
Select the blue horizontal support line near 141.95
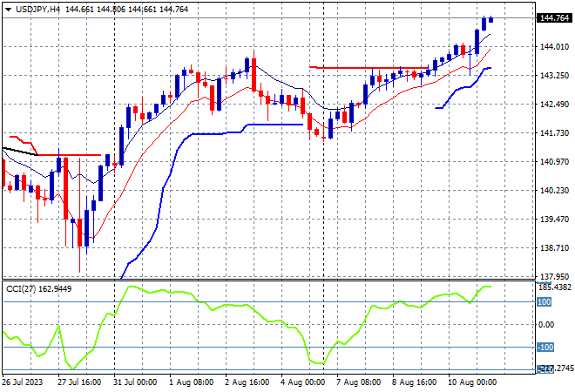275,125
